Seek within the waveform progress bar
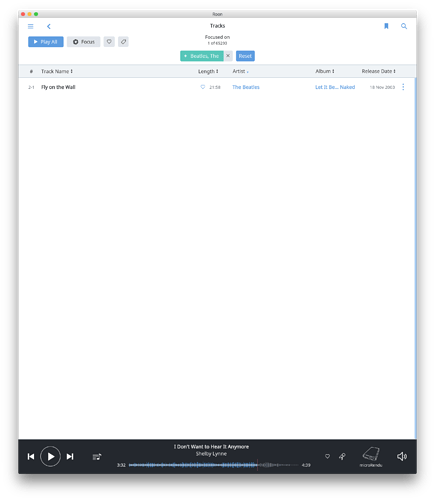The height and width of the screenshot is (500, 435). [x=213, y=465]
